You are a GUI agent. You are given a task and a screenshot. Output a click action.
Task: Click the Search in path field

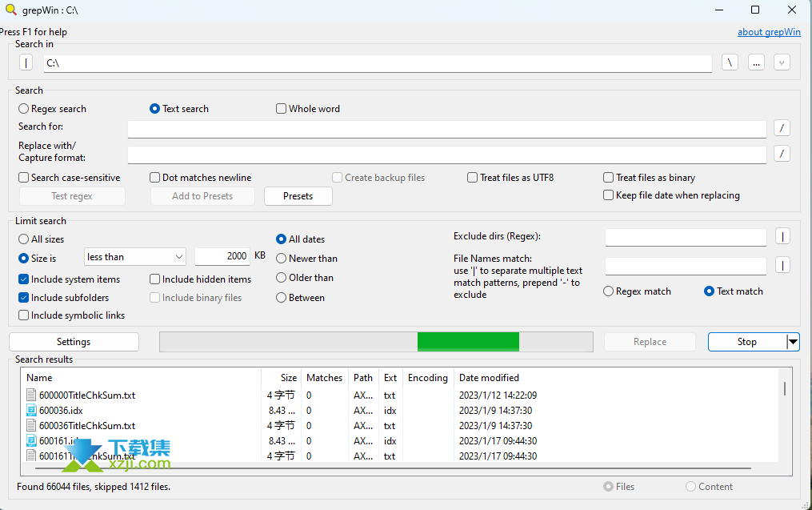pos(378,63)
